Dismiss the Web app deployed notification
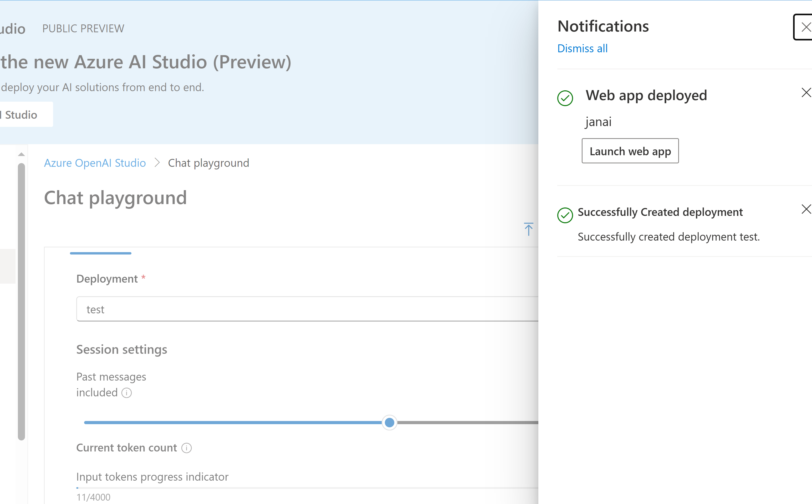The width and height of the screenshot is (812, 504). coord(806,93)
